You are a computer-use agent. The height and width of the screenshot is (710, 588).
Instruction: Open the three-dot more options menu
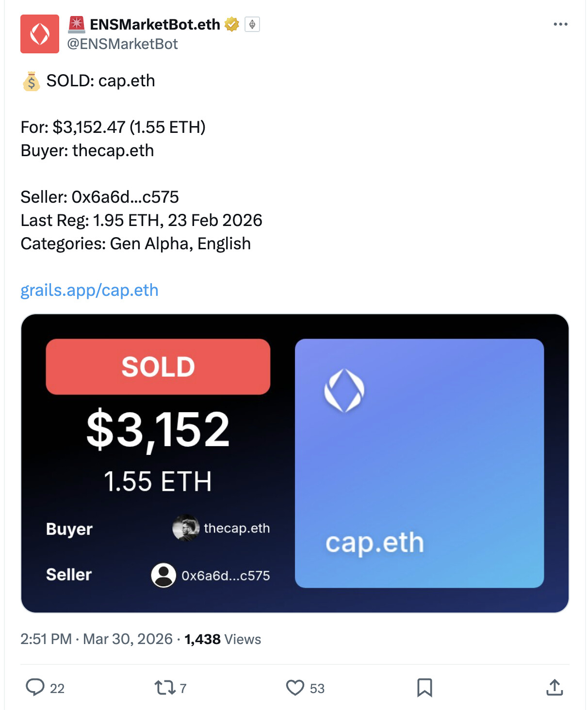tap(560, 24)
